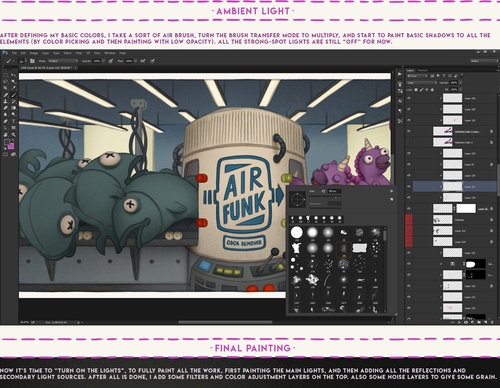
Task: Toggle the lock all option in Layers
Action: click(x=433, y=90)
